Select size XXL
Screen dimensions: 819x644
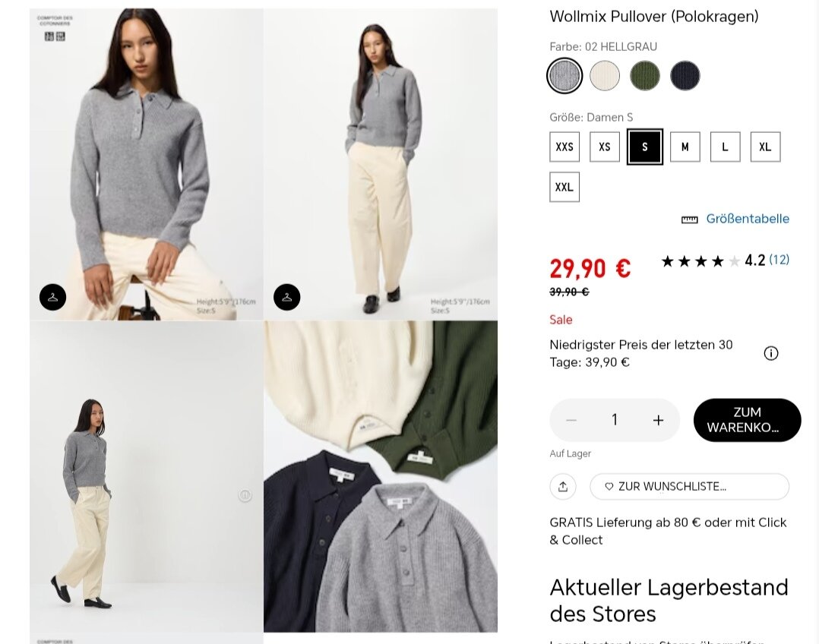click(x=564, y=187)
